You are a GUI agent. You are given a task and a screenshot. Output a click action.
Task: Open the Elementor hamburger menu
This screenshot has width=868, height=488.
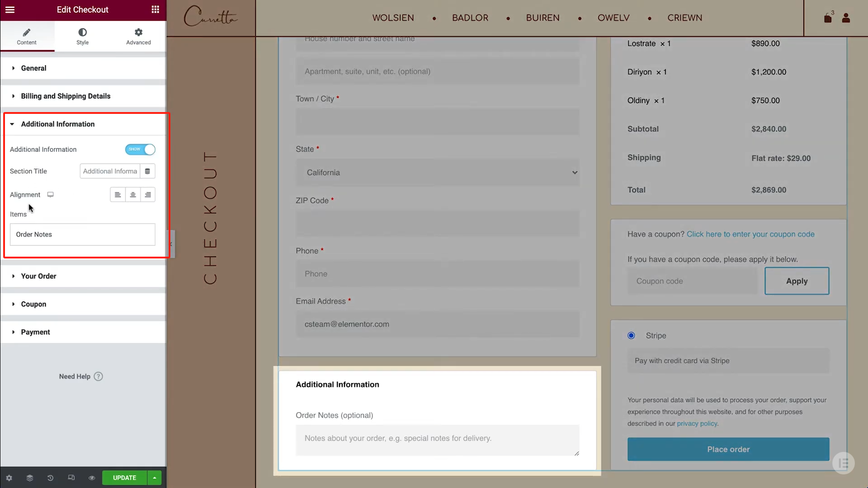click(9, 9)
